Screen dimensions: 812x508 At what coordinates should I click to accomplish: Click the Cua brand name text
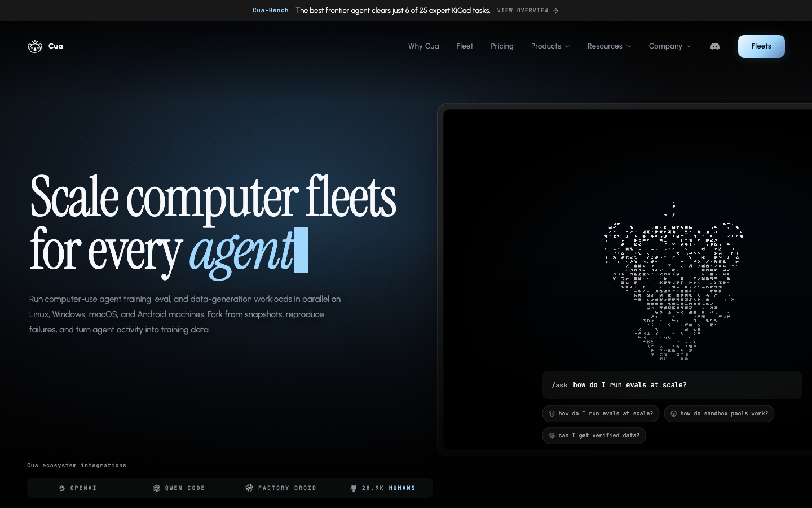[56, 46]
